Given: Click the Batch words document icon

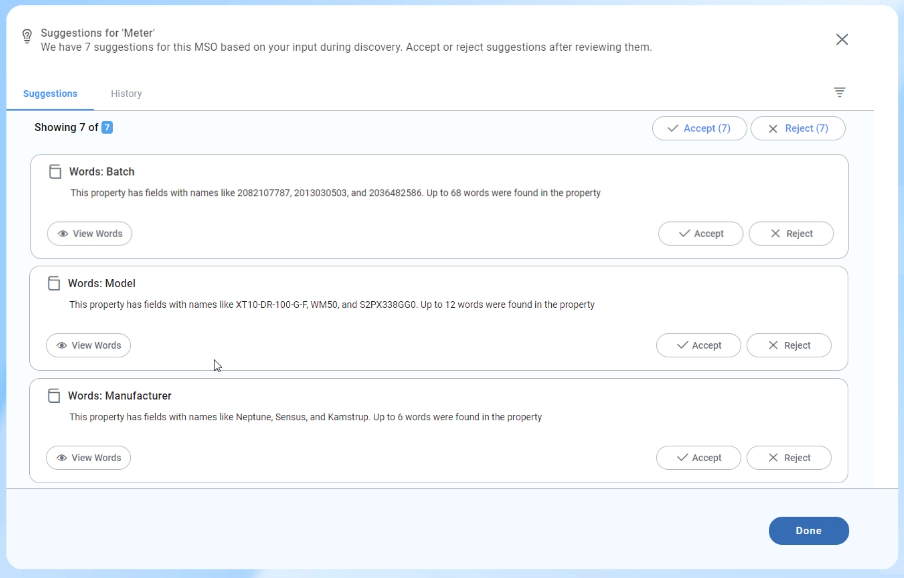Looking at the screenshot, I should pyautogui.click(x=55, y=172).
